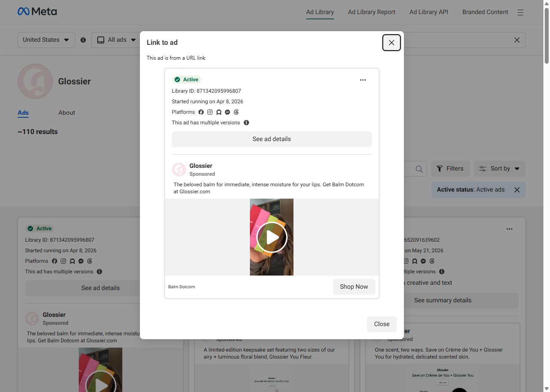Click info icon in first background ad card
Viewport: 550px width, 392px height.
(x=99, y=272)
